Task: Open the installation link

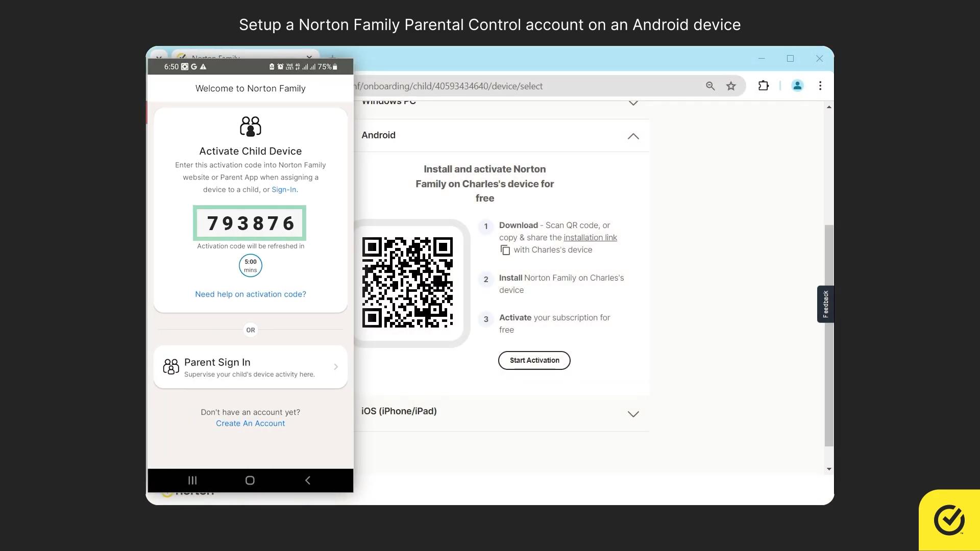Action: [590, 238]
